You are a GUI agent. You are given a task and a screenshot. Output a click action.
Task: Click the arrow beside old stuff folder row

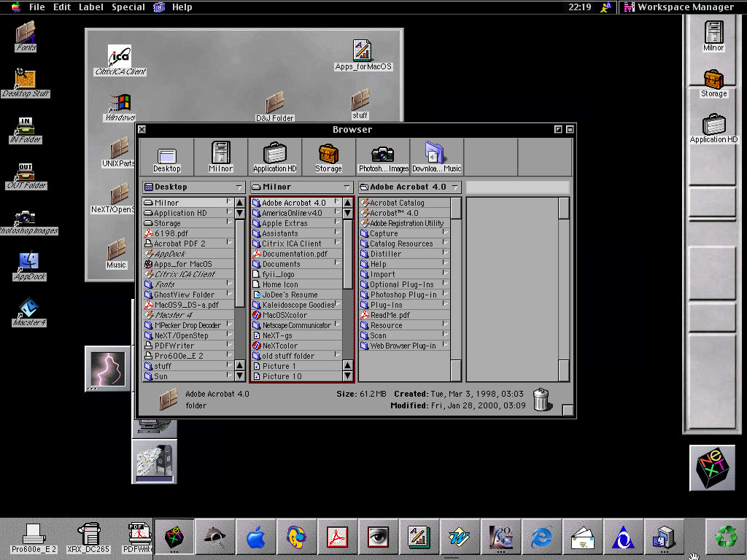point(336,355)
